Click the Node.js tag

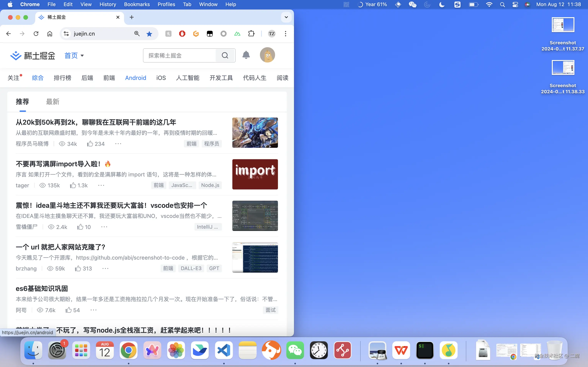tap(210, 185)
